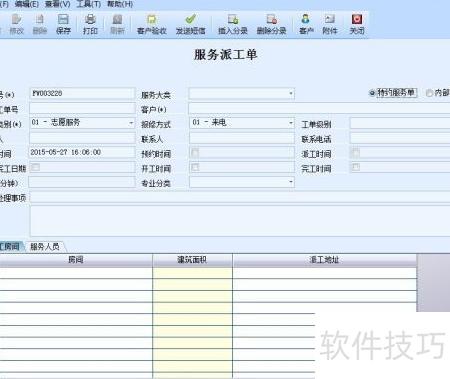Click the first row's 房间 cell
Image resolution: width=450 pixels, height=379 pixels.
(76, 273)
